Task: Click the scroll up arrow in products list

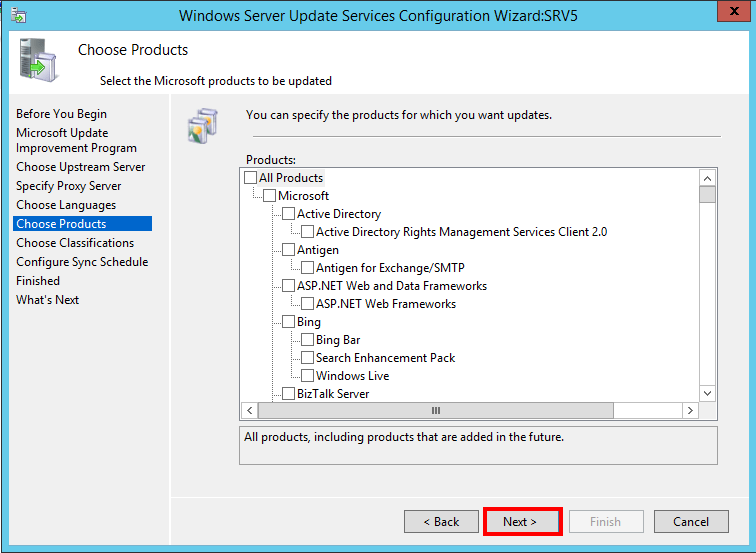Action: [x=707, y=178]
